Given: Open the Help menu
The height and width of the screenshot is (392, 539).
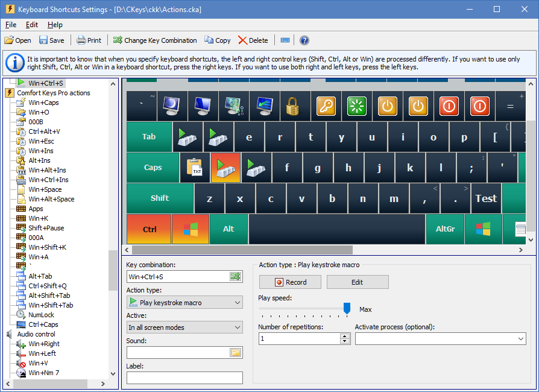Looking at the screenshot, I should click(x=55, y=25).
